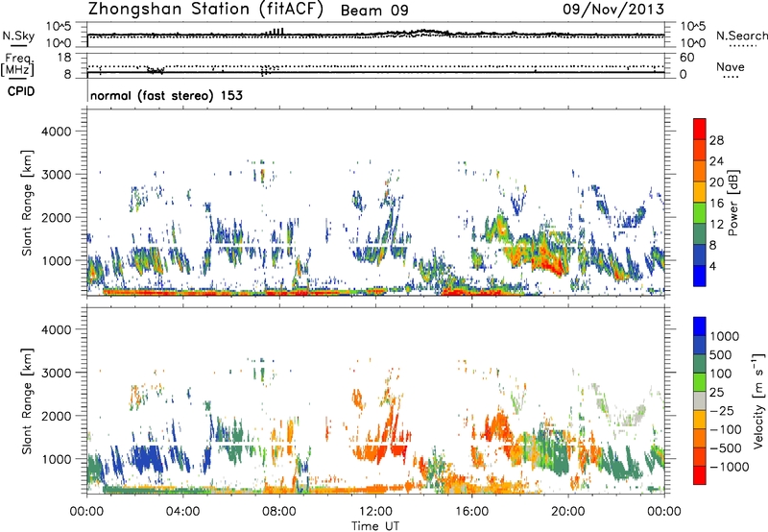Click 'Velocity [m s⁻¹]' colorbar title
768x532 pixels.
(758, 400)
